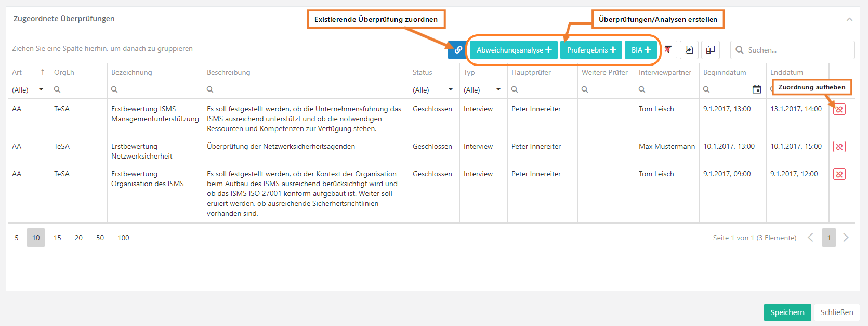Unlink the Erstbewertung Organisation des ISMS row

pos(839,174)
